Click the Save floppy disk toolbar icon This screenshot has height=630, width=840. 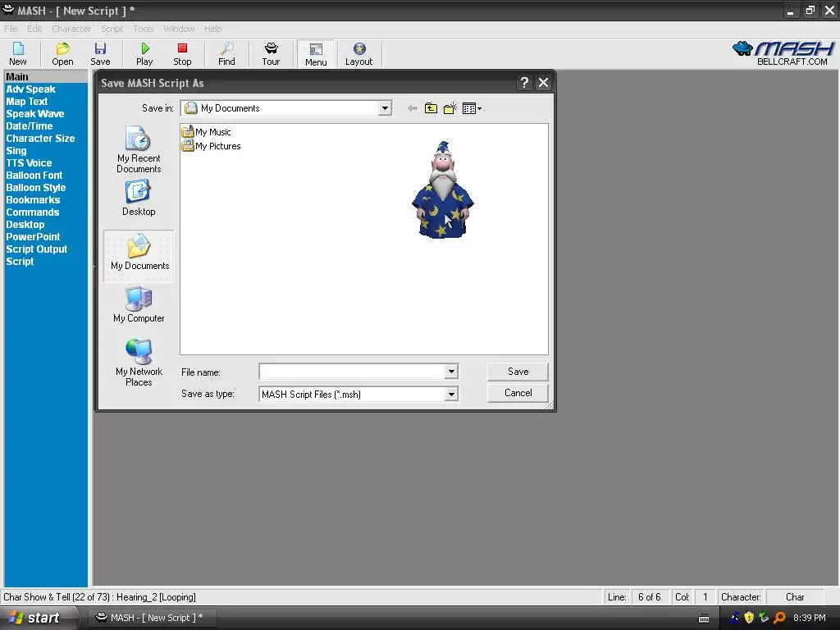100,53
